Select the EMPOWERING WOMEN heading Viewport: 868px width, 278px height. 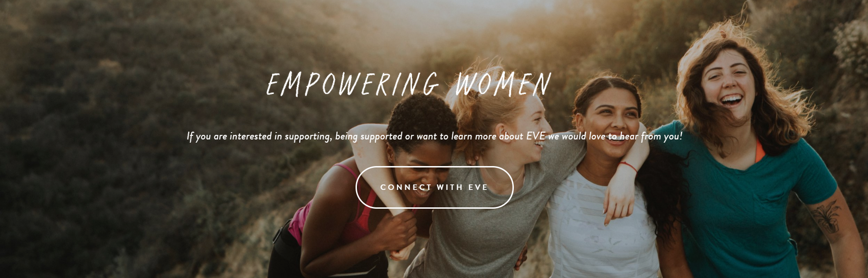tap(408, 84)
